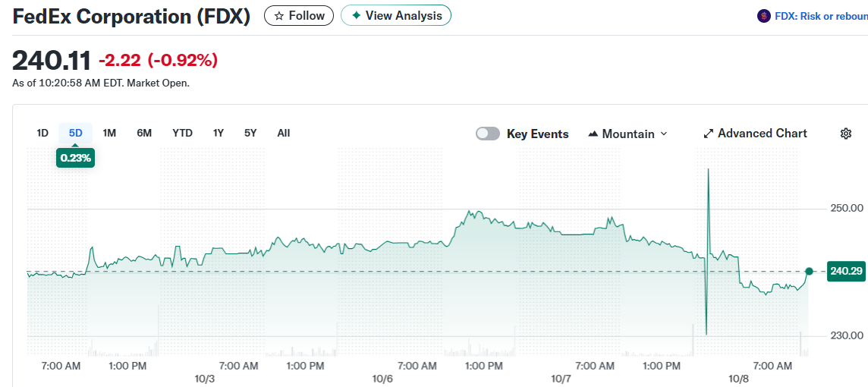The height and width of the screenshot is (387, 868).
Task: Click the Mountain chart type icon
Action: pos(593,134)
